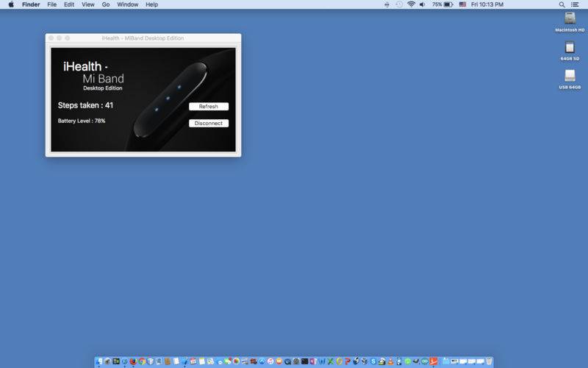Click the volume icon in menu bar
The height and width of the screenshot is (368, 588).
tap(422, 4)
